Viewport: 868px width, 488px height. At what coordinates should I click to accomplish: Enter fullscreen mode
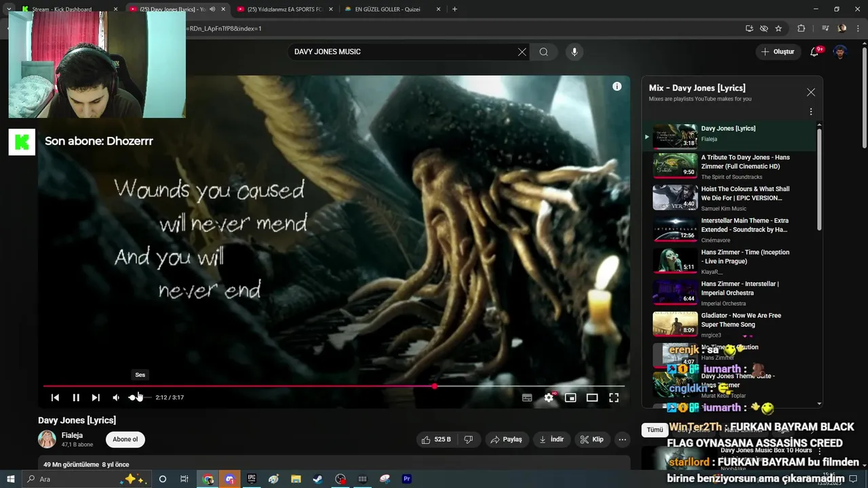pyautogui.click(x=614, y=398)
